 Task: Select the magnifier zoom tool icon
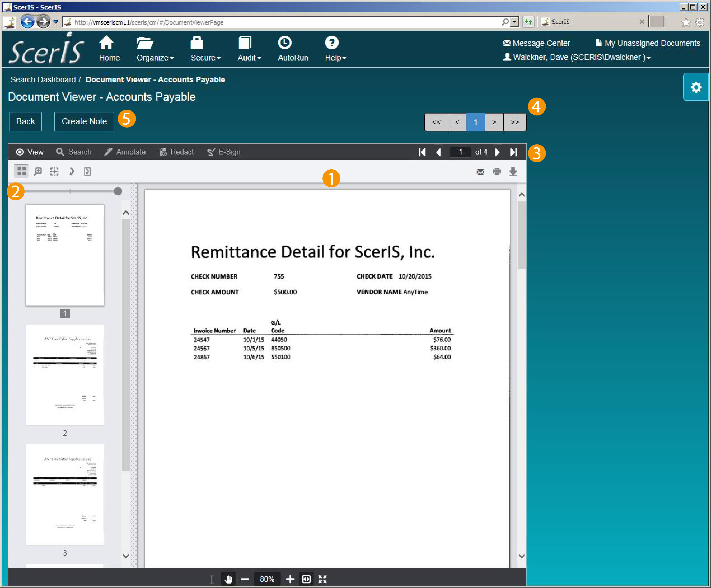[x=38, y=171]
